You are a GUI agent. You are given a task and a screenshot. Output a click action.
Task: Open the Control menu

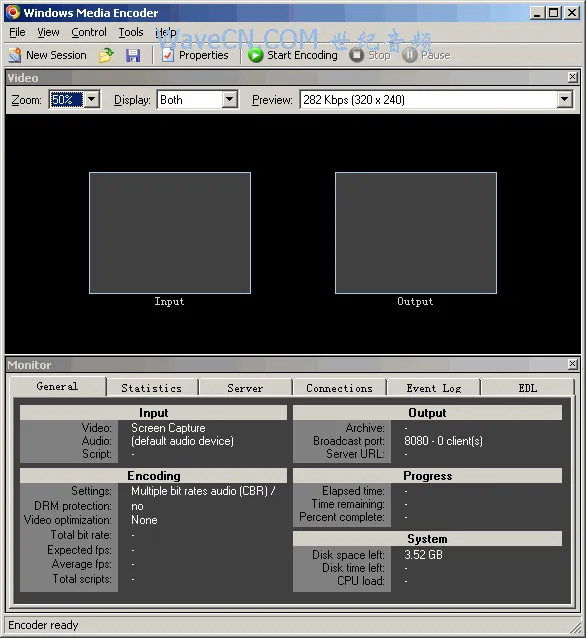tap(89, 32)
